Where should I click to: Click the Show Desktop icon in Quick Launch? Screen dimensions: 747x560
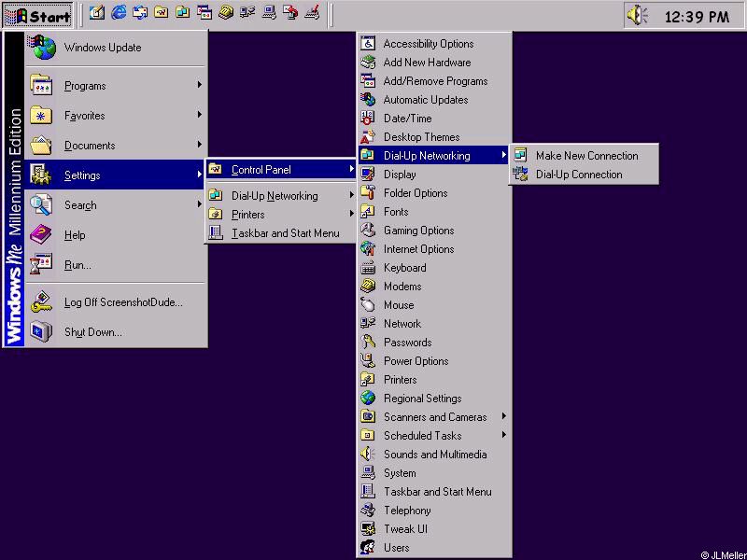(97, 13)
